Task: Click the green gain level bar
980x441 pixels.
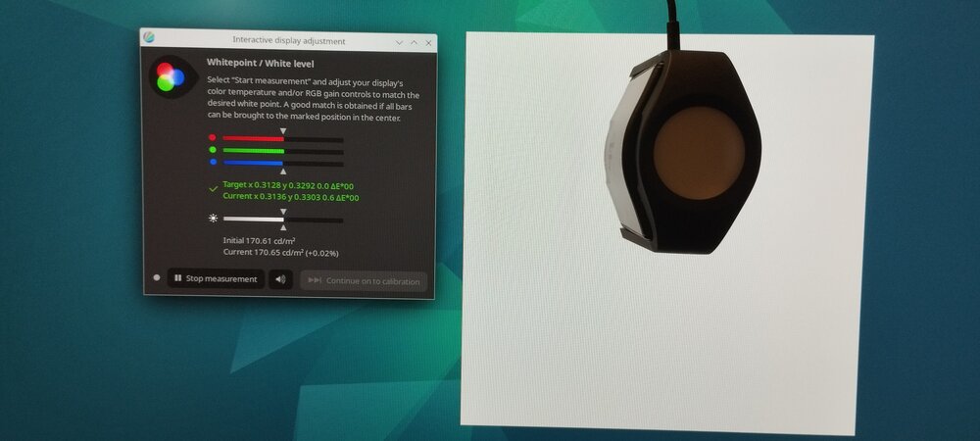Action: (283, 151)
